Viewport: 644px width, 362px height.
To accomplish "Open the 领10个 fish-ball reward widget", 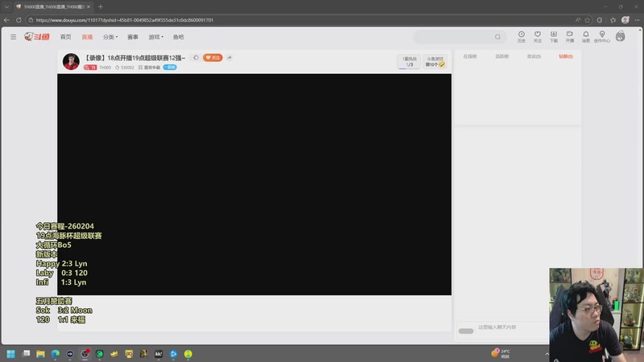I will pos(435,62).
